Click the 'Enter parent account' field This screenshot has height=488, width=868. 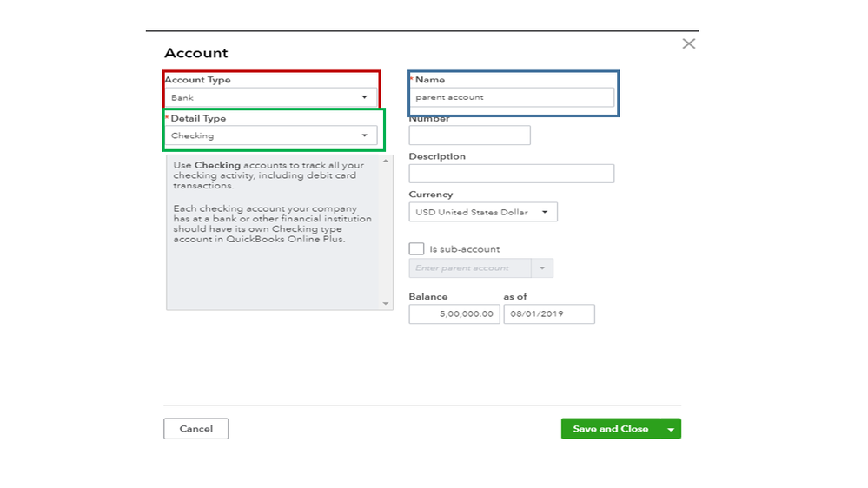470,268
